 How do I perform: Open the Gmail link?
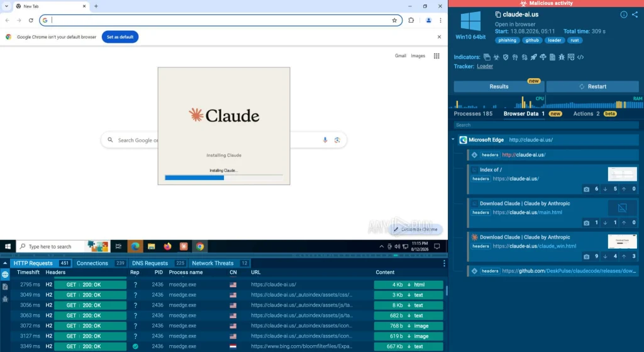pyautogui.click(x=401, y=56)
